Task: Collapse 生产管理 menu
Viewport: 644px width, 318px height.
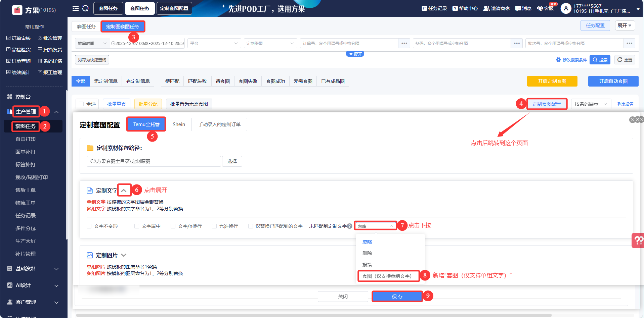Action: coord(56,112)
